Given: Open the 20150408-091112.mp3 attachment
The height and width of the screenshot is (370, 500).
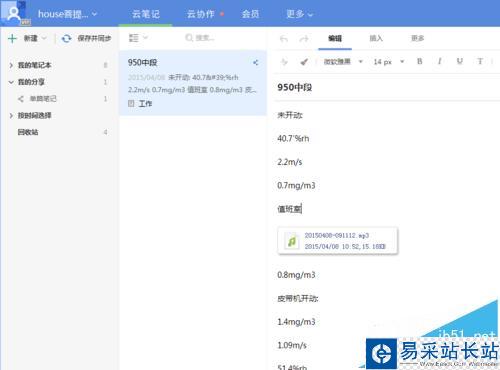Looking at the screenshot, I should (338, 241).
